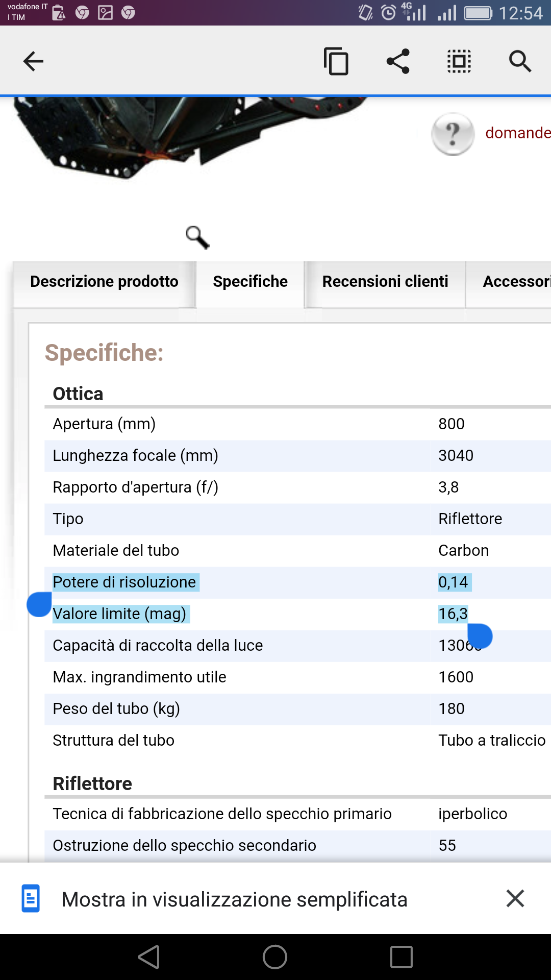Tap the simplified view document icon

31,898
